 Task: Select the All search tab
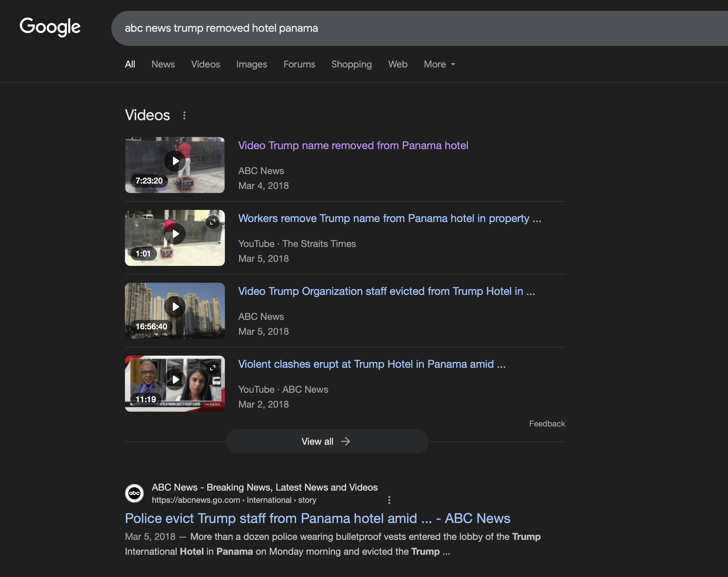pyautogui.click(x=130, y=64)
